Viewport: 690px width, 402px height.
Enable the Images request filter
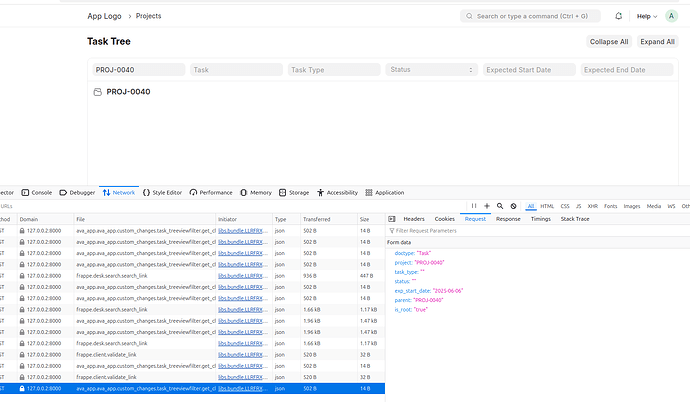point(632,206)
